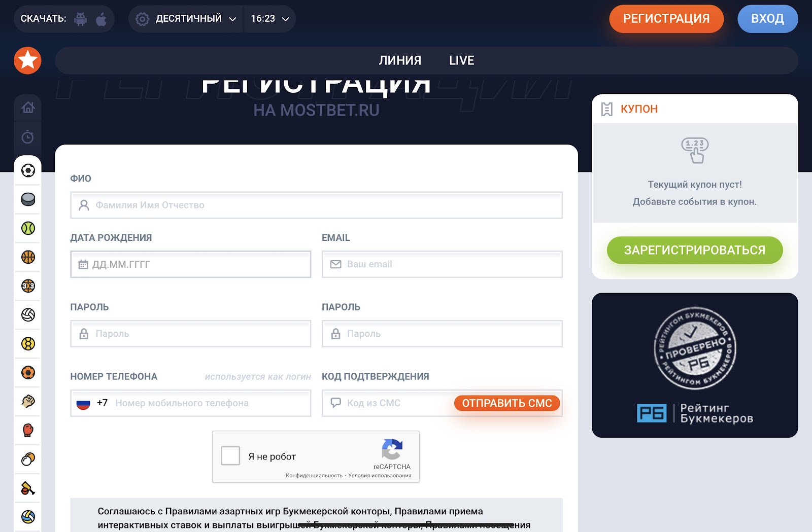
Task: Focus the ДД.ММ.ГГГГ birth date field
Action: [x=190, y=264]
